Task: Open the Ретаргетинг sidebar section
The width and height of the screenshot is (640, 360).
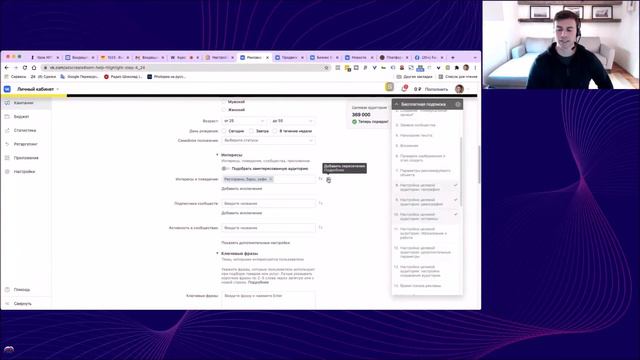Action: click(25, 144)
